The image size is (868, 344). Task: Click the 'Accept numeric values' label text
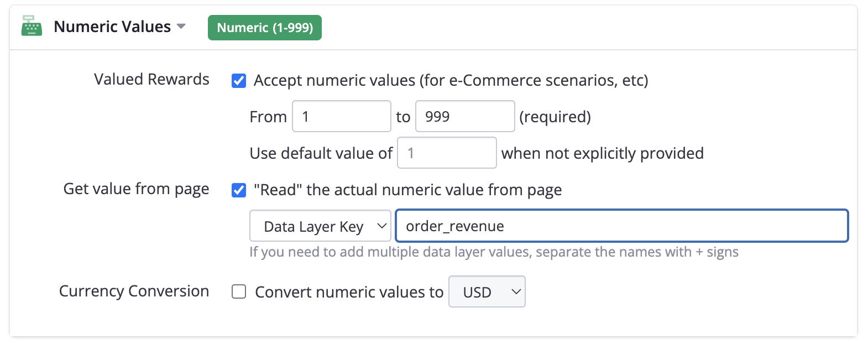point(451,81)
